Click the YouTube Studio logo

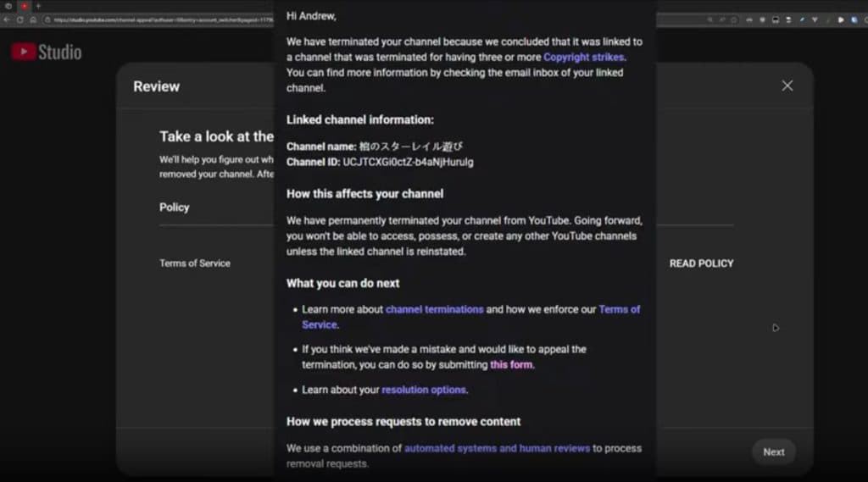pos(47,52)
